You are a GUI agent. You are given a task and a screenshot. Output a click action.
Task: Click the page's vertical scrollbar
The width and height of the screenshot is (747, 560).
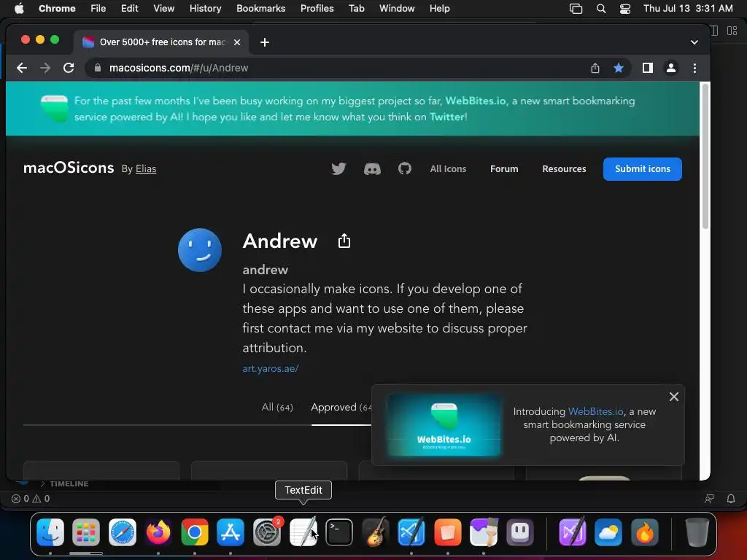point(705,157)
